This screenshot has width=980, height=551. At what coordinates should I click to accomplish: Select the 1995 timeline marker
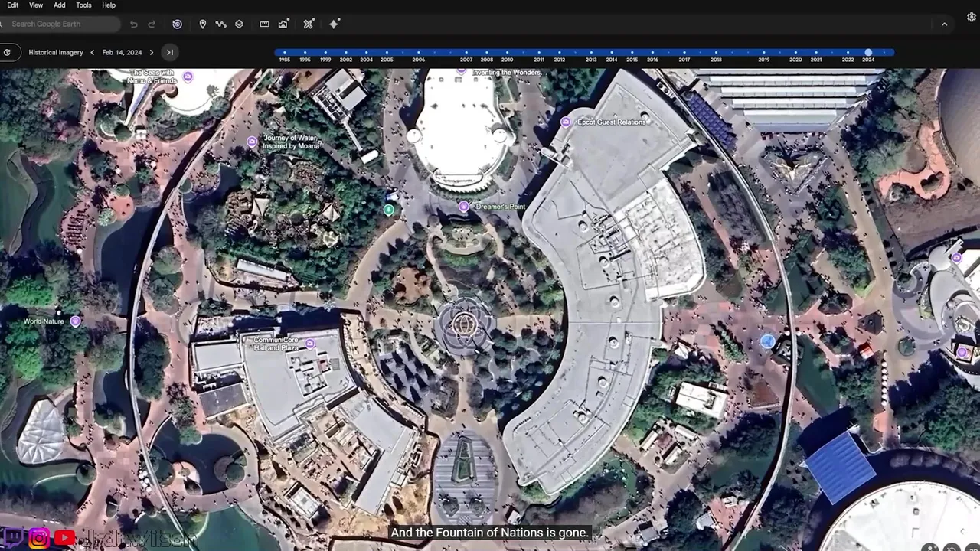[x=305, y=53]
